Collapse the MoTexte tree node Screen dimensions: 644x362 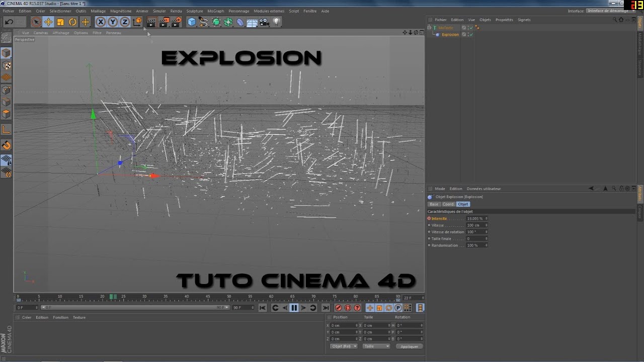click(429, 28)
